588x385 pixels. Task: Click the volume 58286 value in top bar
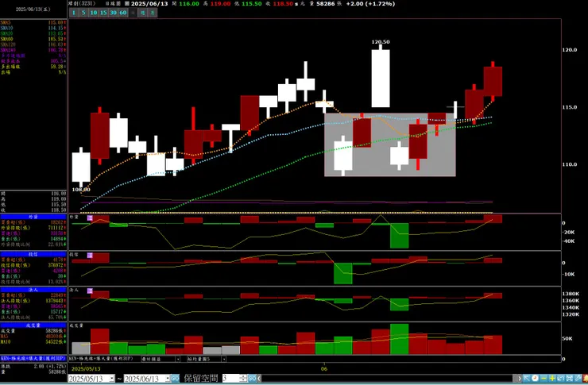[326, 4]
